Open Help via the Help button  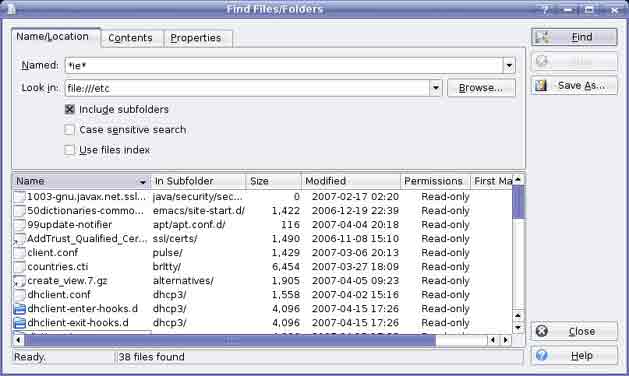pyautogui.click(x=574, y=356)
